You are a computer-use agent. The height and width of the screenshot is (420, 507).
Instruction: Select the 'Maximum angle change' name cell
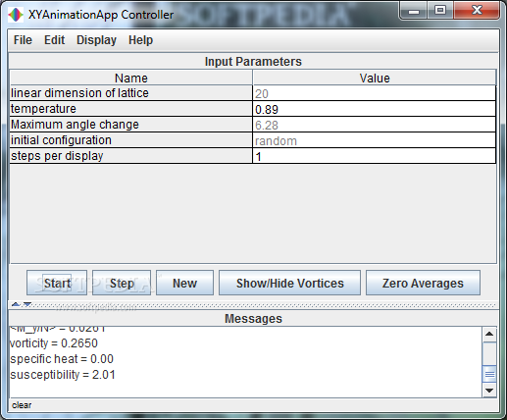coord(131,125)
